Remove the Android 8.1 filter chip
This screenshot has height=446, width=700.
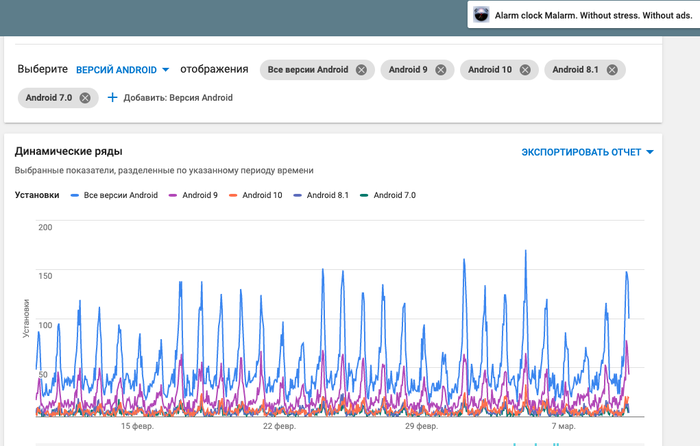tap(612, 70)
